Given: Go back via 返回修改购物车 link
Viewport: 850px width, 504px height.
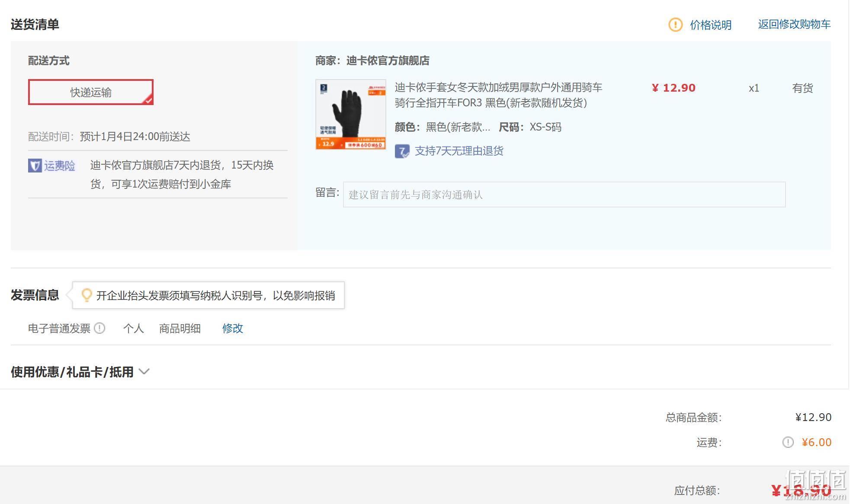Looking at the screenshot, I should click(794, 24).
